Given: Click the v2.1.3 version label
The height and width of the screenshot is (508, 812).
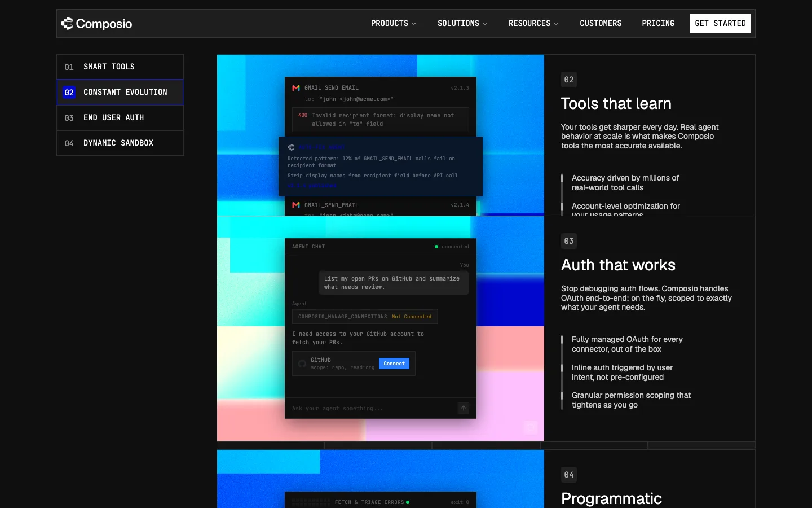Looking at the screenshot, I should tap(460, 88).
